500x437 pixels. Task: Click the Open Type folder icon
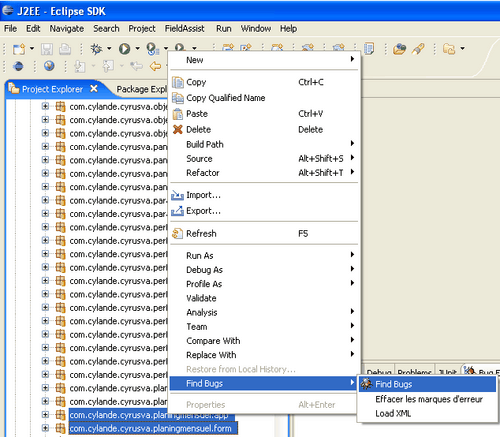399,49
